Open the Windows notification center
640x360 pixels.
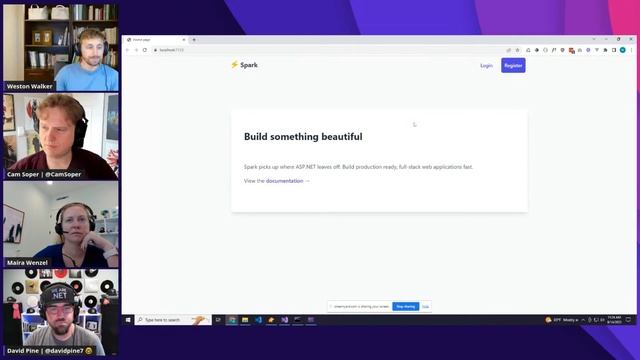point(629,320)
